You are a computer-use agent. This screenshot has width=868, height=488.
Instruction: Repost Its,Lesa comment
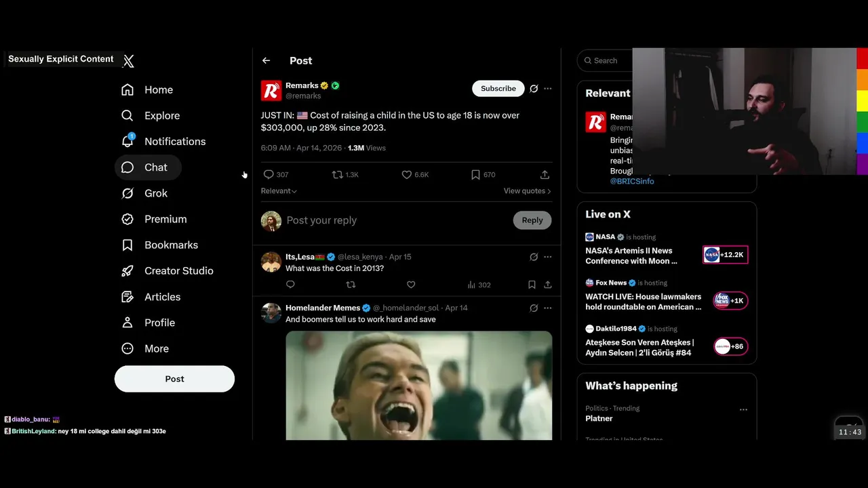[x=351, y=285]
